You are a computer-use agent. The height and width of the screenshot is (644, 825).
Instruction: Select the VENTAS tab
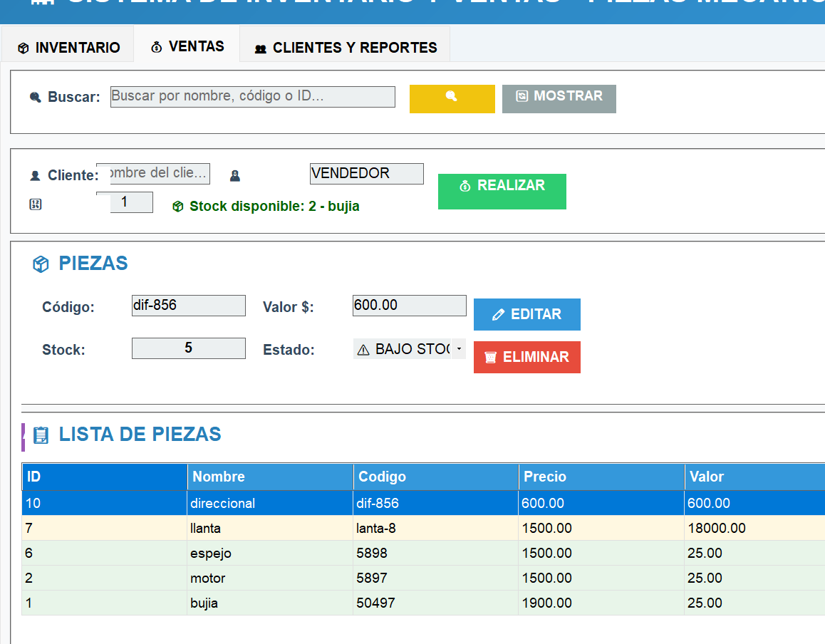coord(187,47)
